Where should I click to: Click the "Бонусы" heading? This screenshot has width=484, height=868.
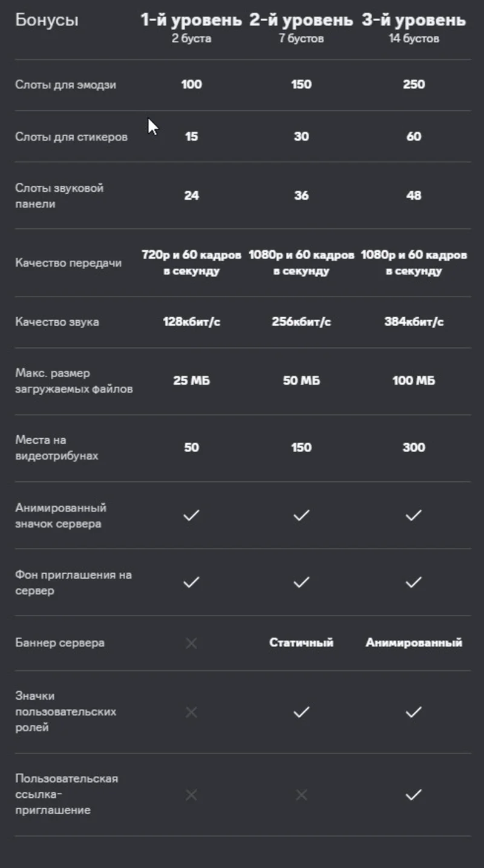(47, 21)
